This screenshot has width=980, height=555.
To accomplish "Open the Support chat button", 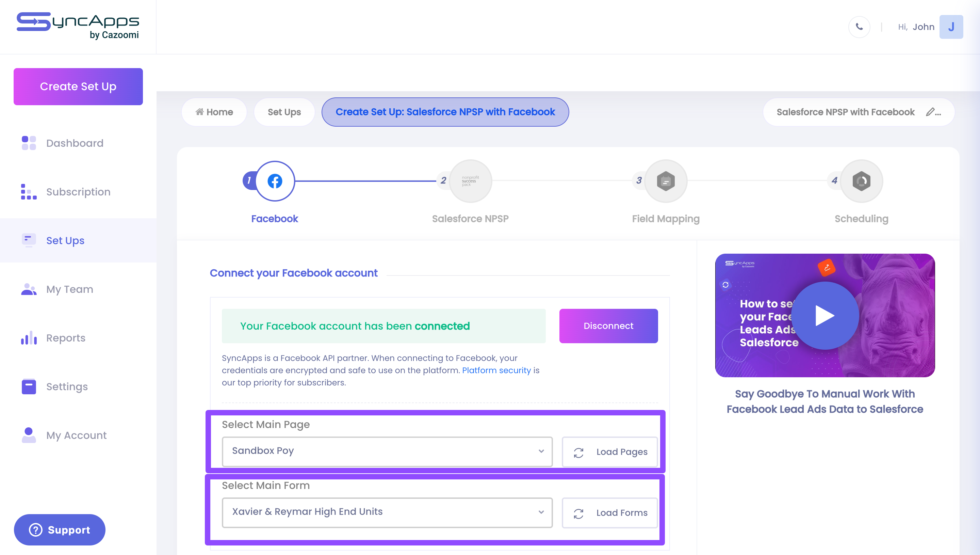I will coord(60,530).
